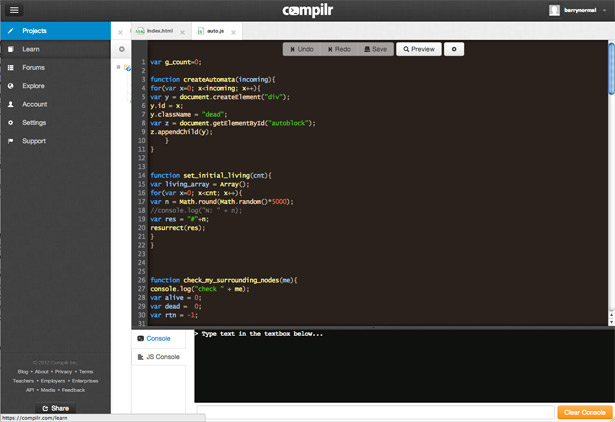The image size is (615, 422).
Task: Open the About footer link
Action: (x=42, y=371)
